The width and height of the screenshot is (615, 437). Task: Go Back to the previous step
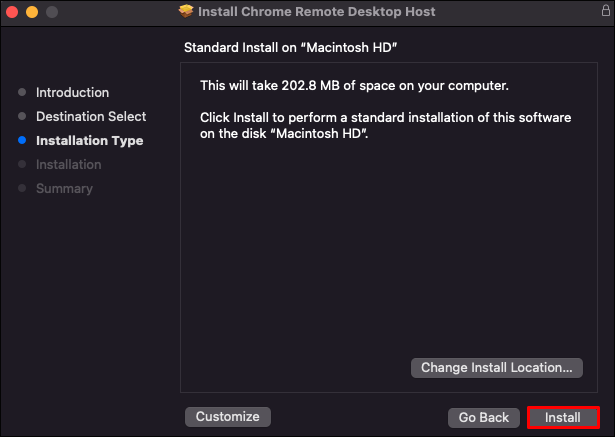coord(484,417)
